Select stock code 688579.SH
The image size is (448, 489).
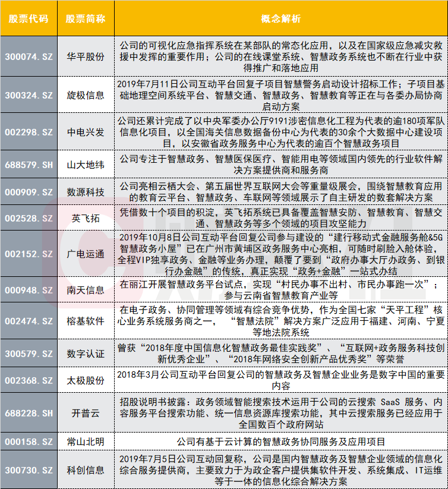coord(29,165)
